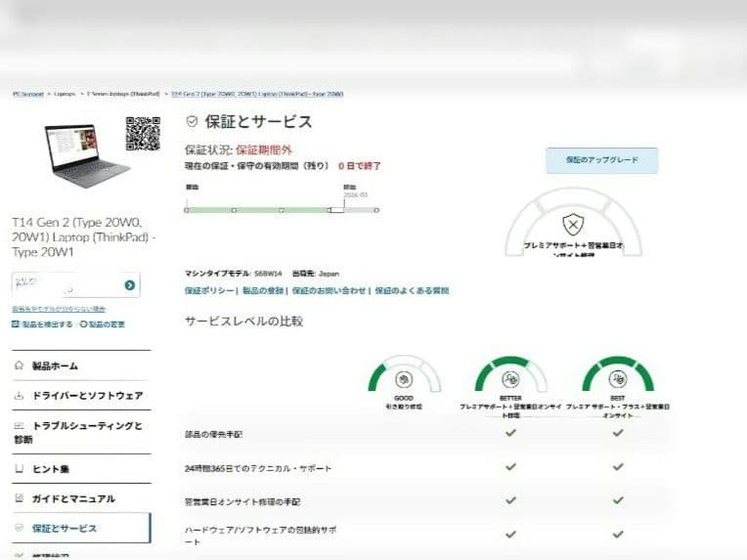
Task: Open ヒント集 in the sidebar
Action: [81, 469]
